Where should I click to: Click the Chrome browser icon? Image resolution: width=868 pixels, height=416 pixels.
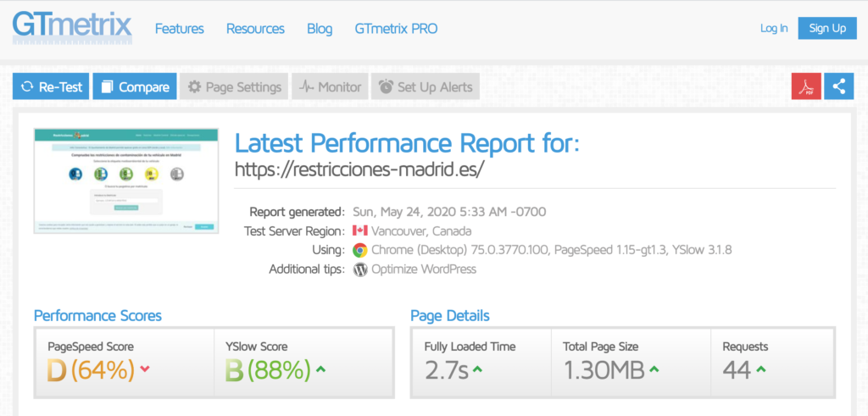pyautogui.click(x=359, y=250)
